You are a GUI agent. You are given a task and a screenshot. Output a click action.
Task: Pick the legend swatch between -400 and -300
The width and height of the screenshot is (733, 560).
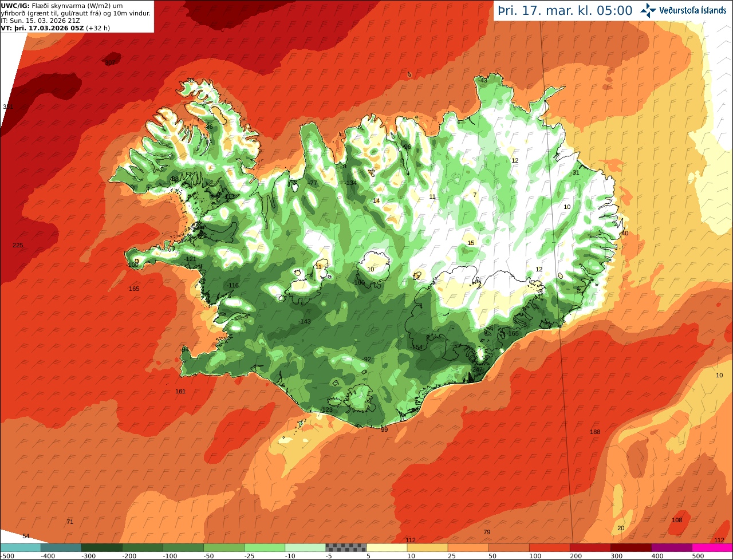tap(61, 547)
